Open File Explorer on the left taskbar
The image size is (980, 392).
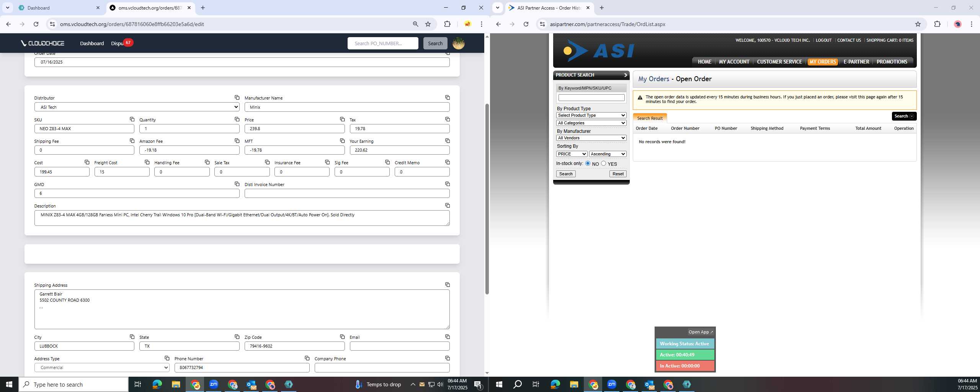tap(176, 384)
